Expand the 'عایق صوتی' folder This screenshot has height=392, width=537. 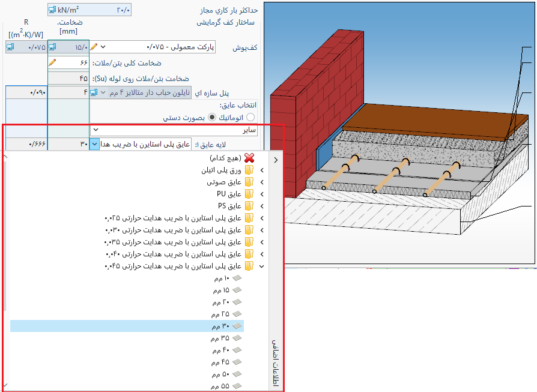tap(262, 182)
